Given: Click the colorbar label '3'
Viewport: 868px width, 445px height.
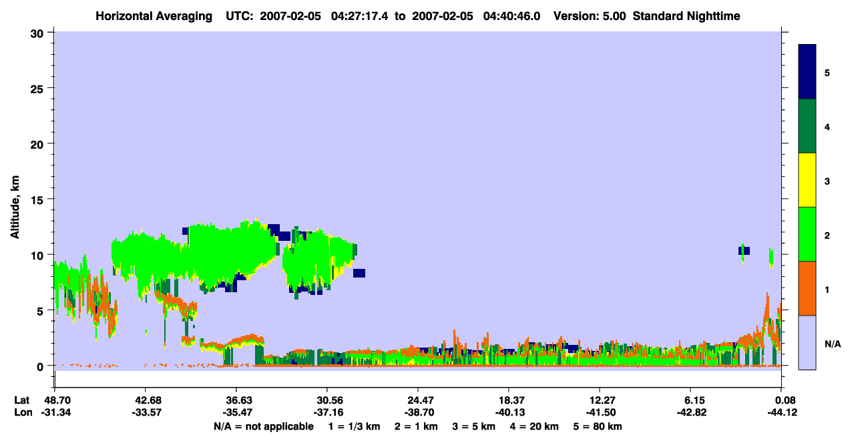Looking at the screenshot, I should [827, 181].
